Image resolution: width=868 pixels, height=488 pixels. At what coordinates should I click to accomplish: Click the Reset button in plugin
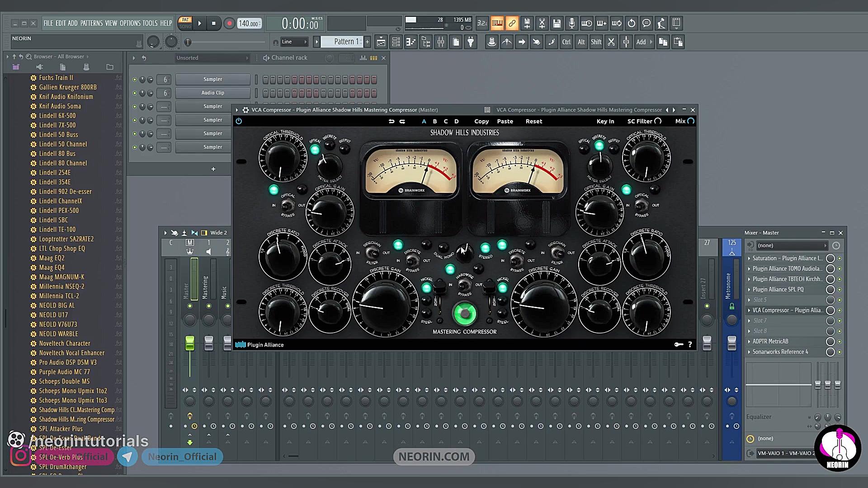533,121
